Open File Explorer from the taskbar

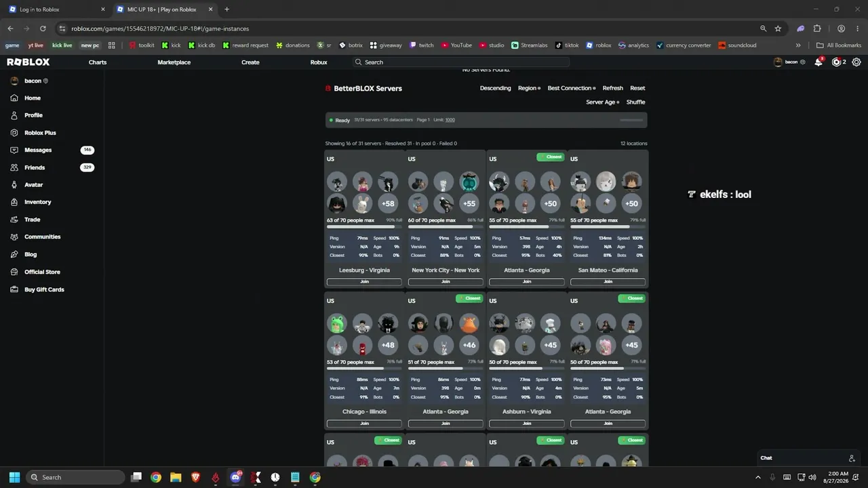click(176, 477)
